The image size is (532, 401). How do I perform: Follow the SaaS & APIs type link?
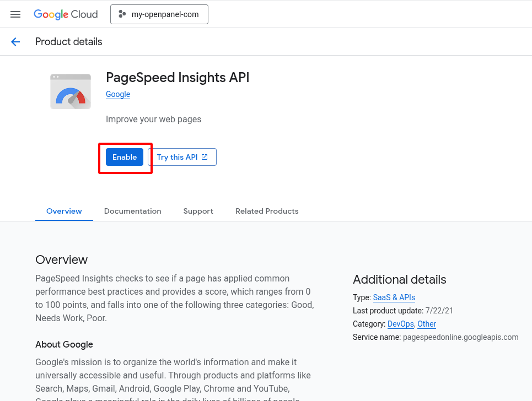point(394,297)
